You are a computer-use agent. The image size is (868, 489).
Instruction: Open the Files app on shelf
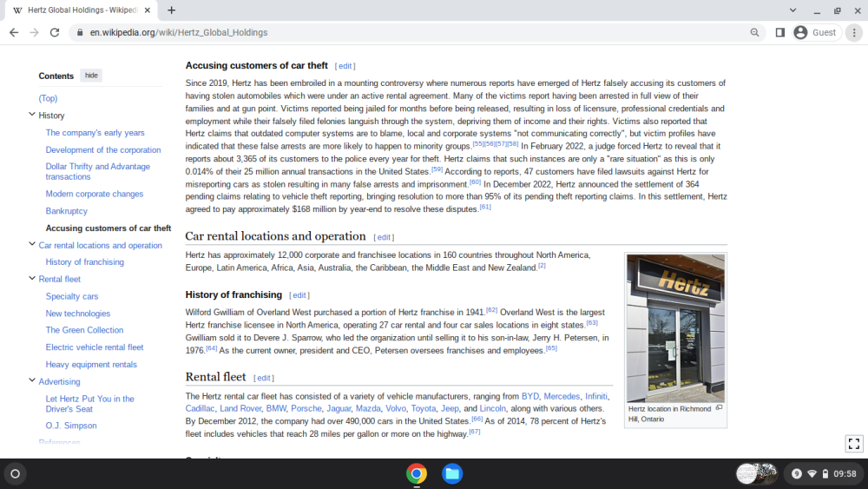coord(452,473)
